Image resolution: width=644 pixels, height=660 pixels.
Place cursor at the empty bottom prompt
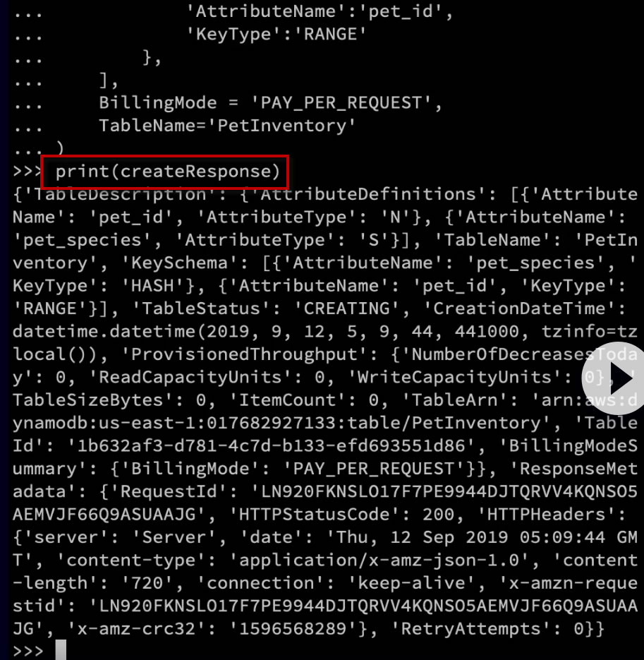tap(61, 649)
